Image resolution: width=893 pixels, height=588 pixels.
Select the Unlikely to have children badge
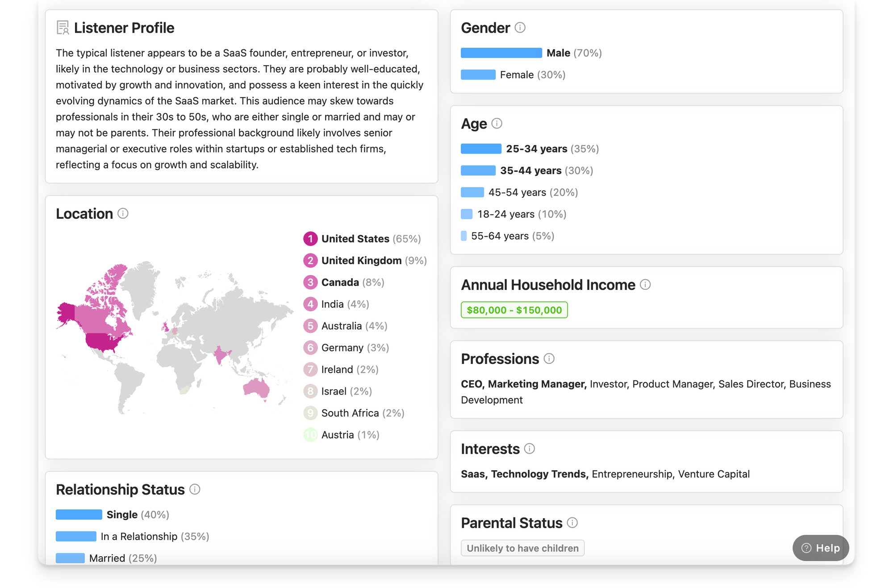tap(522, 548)
